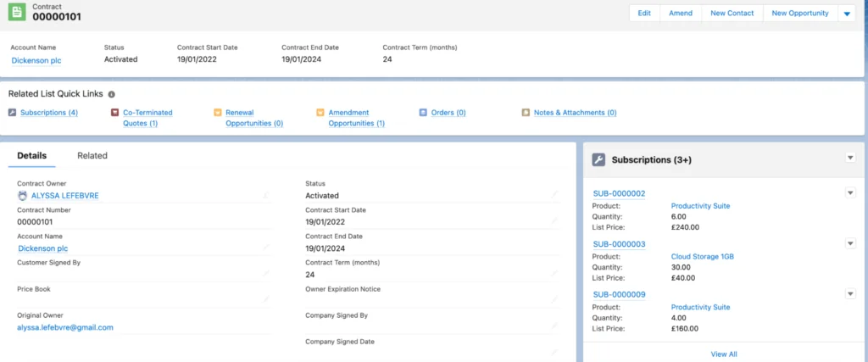Click the alyssa.lefebvre@gmail.com email link

pos(65,327)
